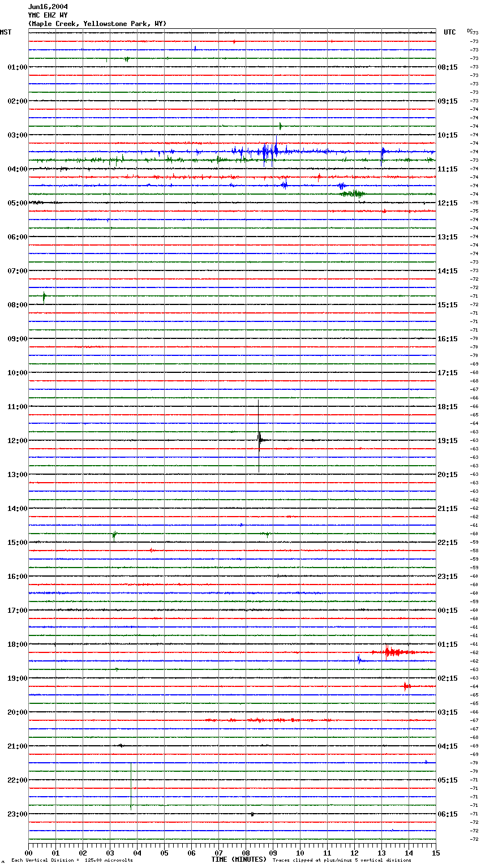
Task: Click the vertical green spike below the 22:00 trace
Action: pos(131,787)
